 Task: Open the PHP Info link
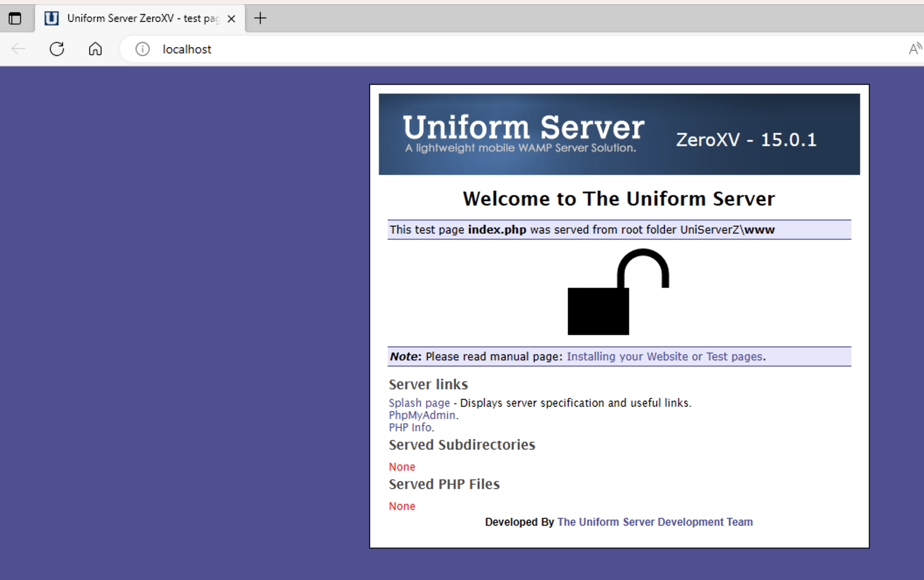(x=410, y=427)
